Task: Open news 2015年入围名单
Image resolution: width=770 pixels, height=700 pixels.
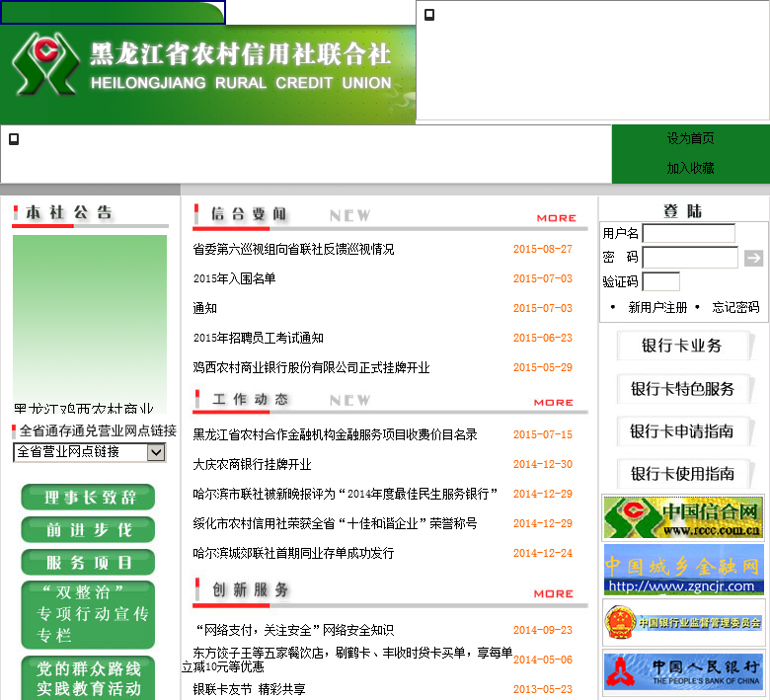Action: tap(234, 278)
